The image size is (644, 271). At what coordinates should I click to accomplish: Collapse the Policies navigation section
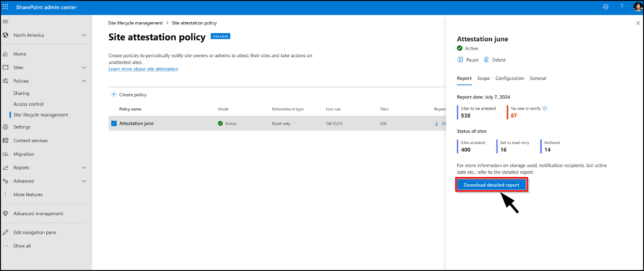click(x=84, y=81)
